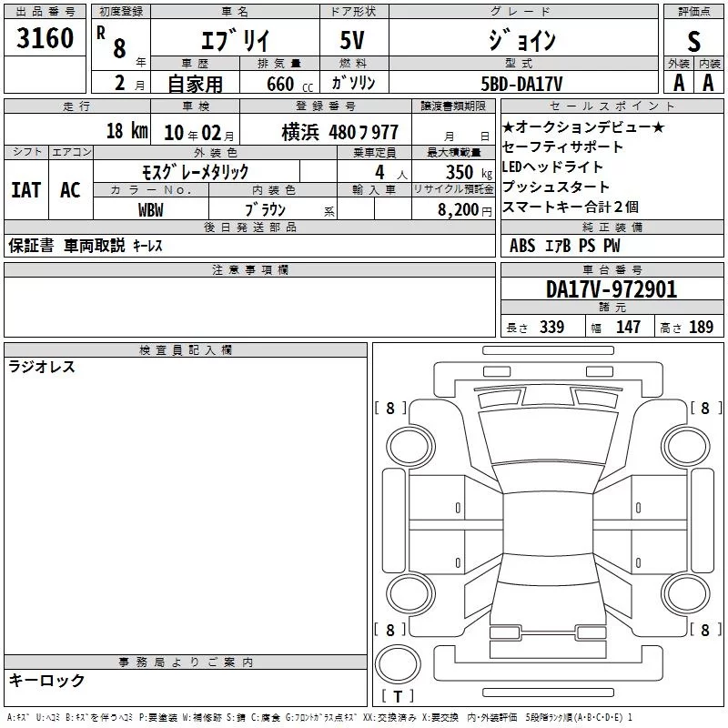This screenshot has width=728, height=728.
Task: Click the [T] spare tire marker
Action: pos(398,697)
